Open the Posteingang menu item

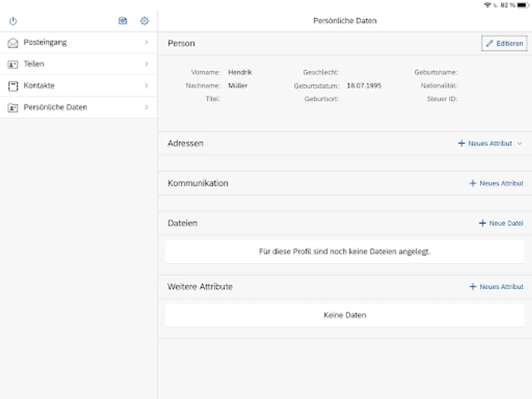[x=45, y=43]
